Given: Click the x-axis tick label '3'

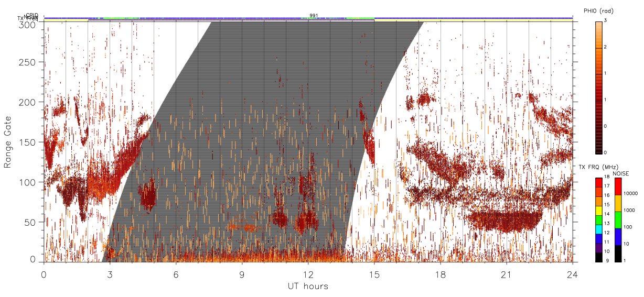Looking at the screenshot, I should pos(110,274).
